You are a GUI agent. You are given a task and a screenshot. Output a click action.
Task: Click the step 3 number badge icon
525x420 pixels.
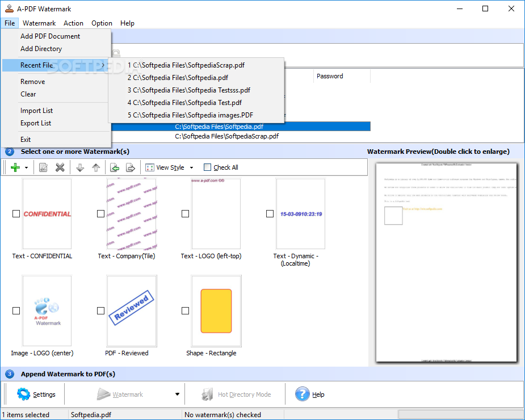tap(10, 374)
